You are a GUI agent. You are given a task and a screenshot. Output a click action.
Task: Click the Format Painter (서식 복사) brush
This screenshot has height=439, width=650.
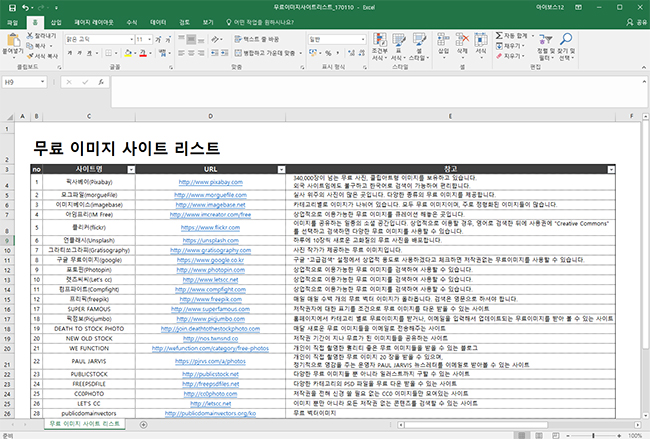[42, 56]
